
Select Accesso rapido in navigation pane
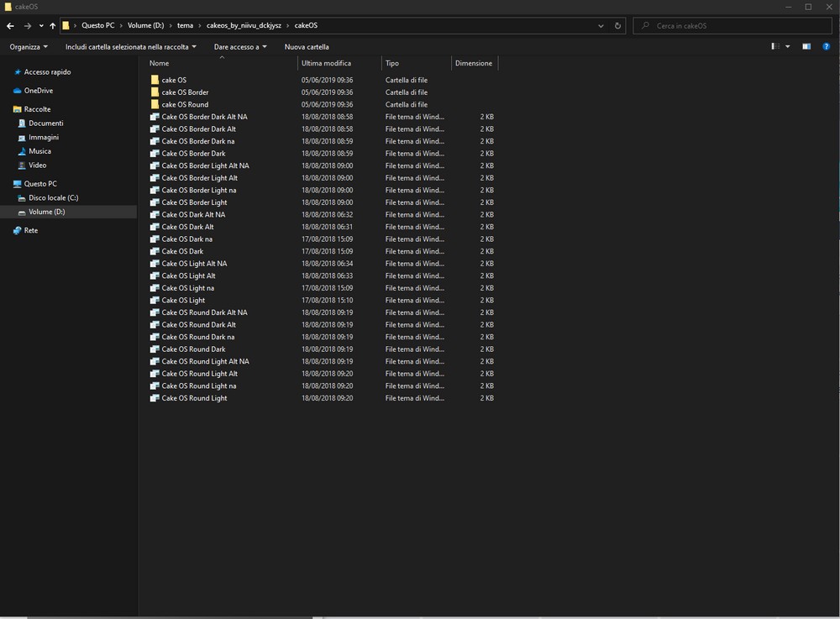[x=47, y=72]
